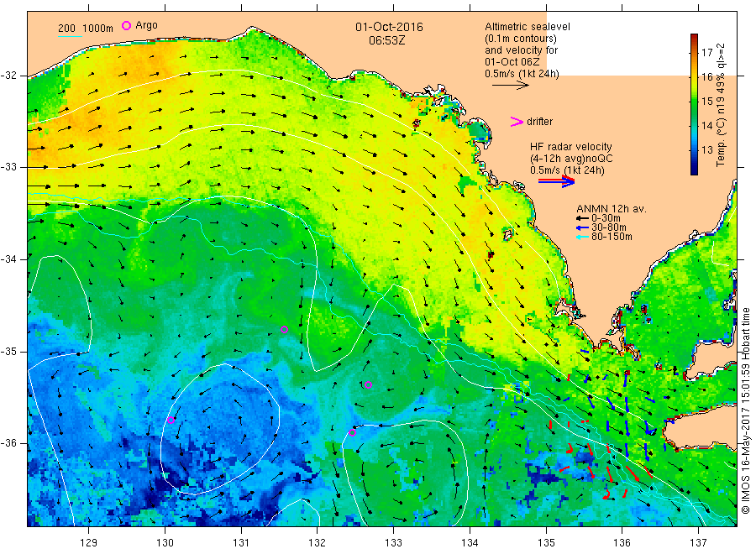Click the 'drifter' legend label
This screenshot has height=554, width=756.
(x=539, y=122)
